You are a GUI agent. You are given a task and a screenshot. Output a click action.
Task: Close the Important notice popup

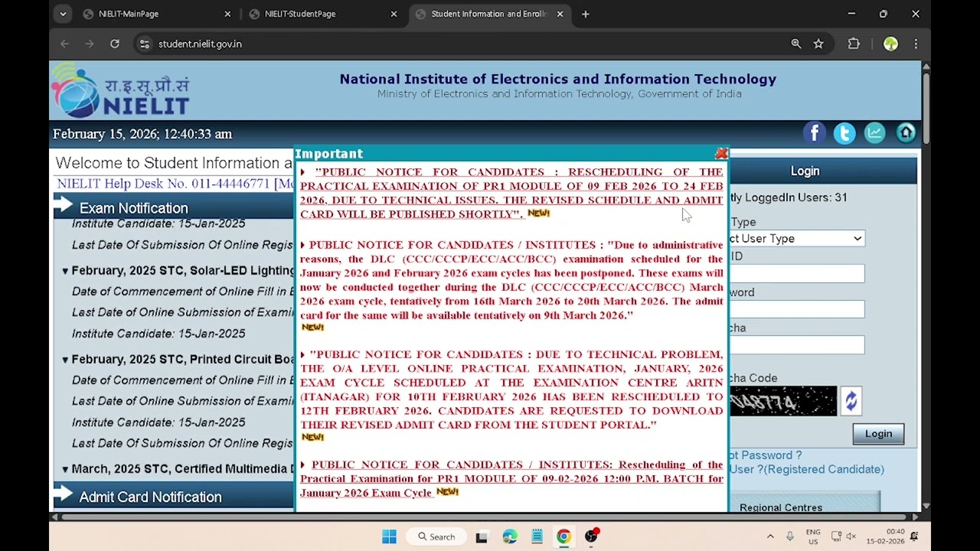coord(721,154)
